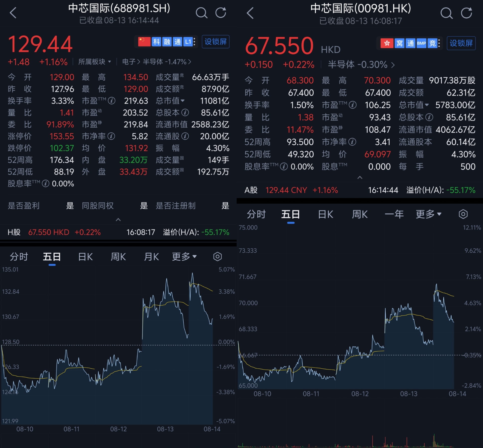Open the more-options dots beside the 竞 badge
The width and height of the screenshot is (483, 448).
point(439,43)
